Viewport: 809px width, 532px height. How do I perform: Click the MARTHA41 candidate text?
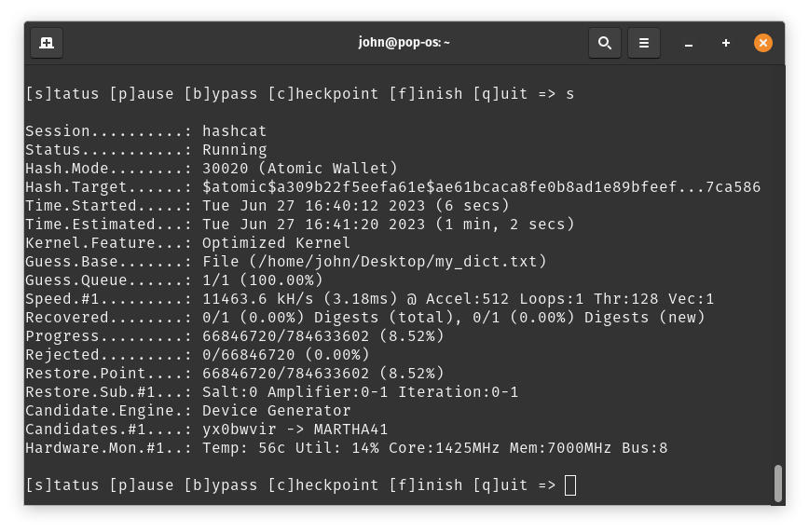pos(351,430)
